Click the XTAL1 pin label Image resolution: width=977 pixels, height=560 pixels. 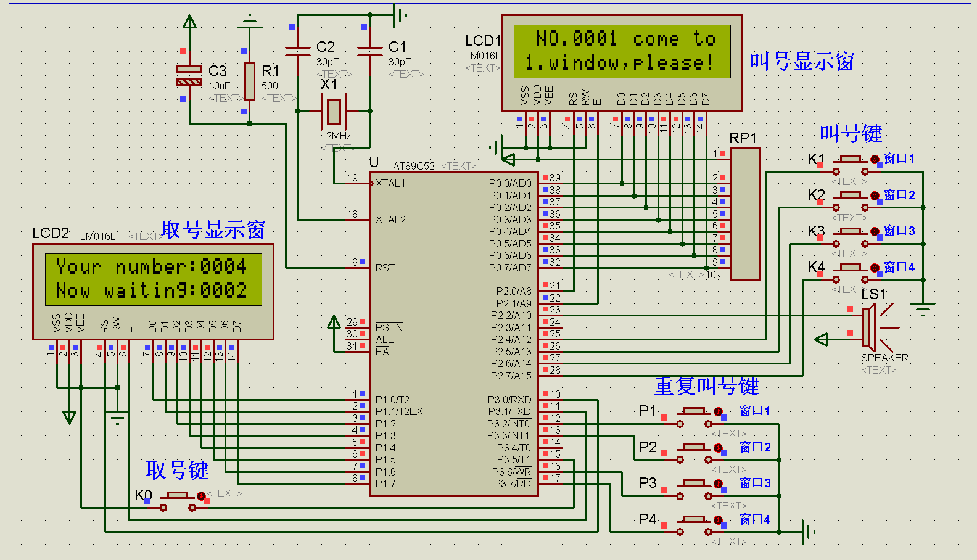tap(390, 183)
